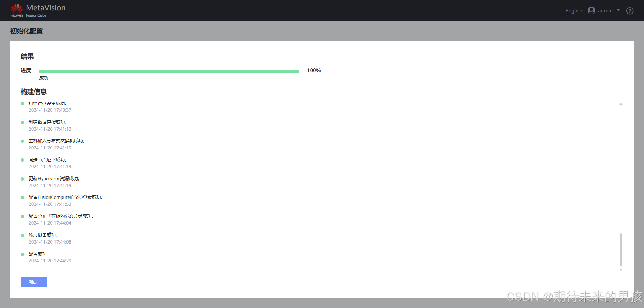Click the 初始化配置 page heading
Screen dimensions: 644x308
[27, 31]
